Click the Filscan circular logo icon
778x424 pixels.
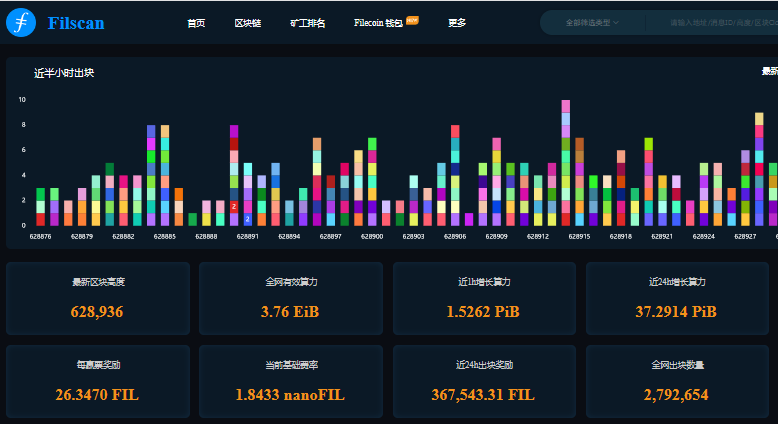pyautogui.click(x=20, y=22)
